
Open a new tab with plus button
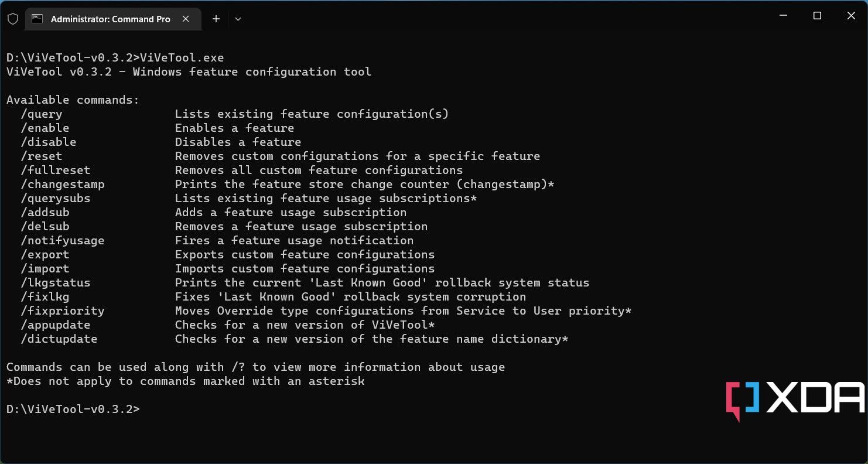216,19
